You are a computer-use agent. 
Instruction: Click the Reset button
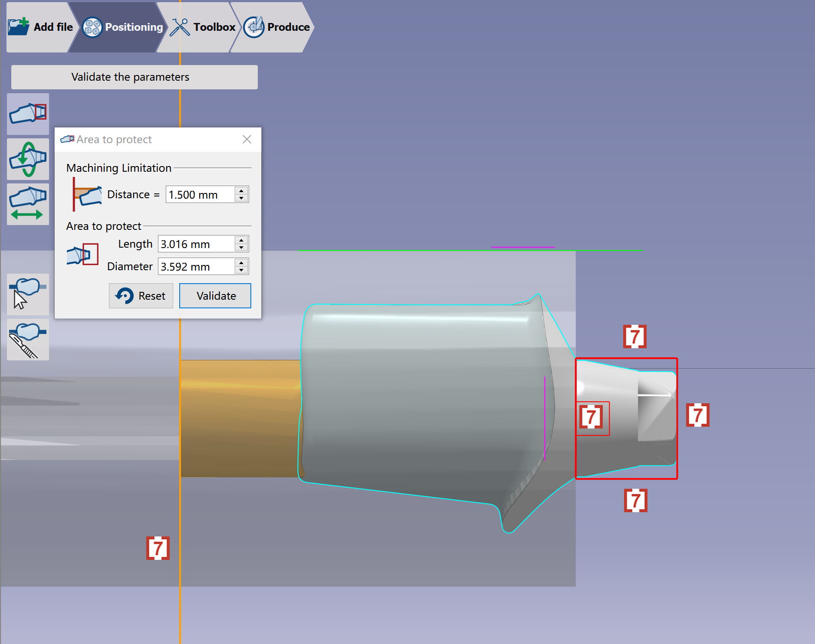point(141,296)
